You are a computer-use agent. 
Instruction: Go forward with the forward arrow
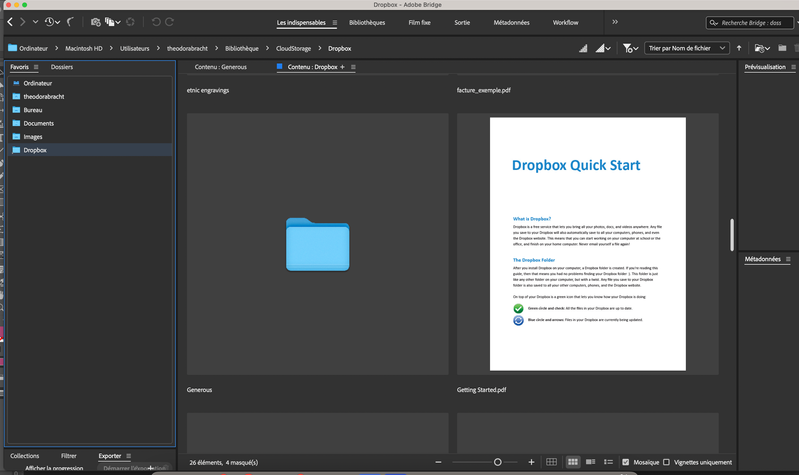coord(22,22)
